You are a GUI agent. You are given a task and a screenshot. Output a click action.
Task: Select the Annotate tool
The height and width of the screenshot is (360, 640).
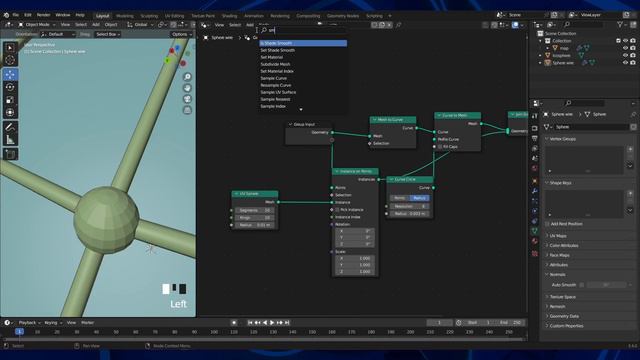[x=10, y=127]
